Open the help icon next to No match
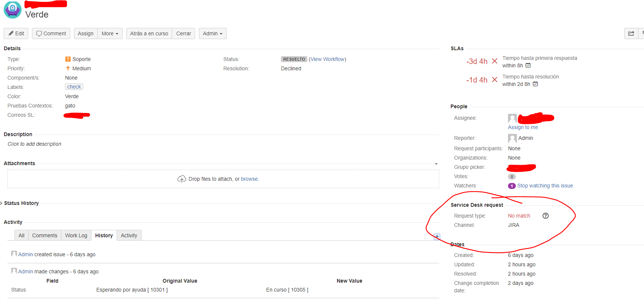The image size is (644, 299). 546,216
